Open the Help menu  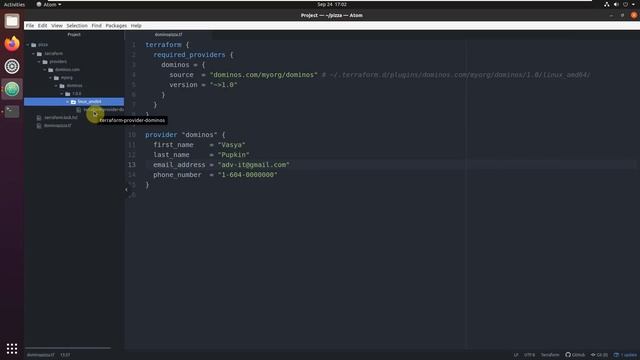tap(136, 25)
